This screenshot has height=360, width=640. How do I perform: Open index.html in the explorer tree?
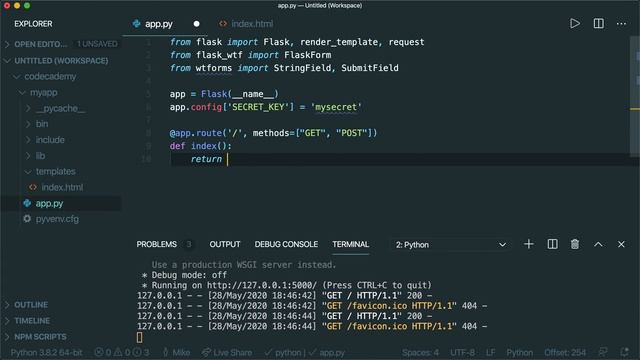(x=61, y=187)
